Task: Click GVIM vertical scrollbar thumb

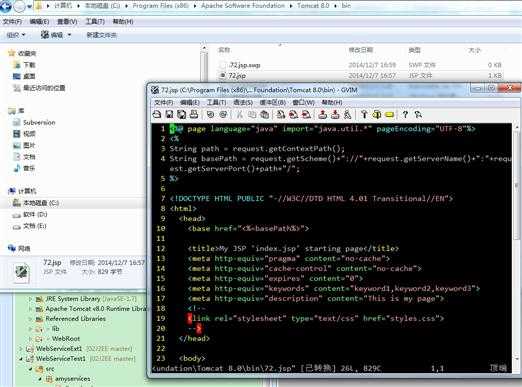Action: pos(516,186)
